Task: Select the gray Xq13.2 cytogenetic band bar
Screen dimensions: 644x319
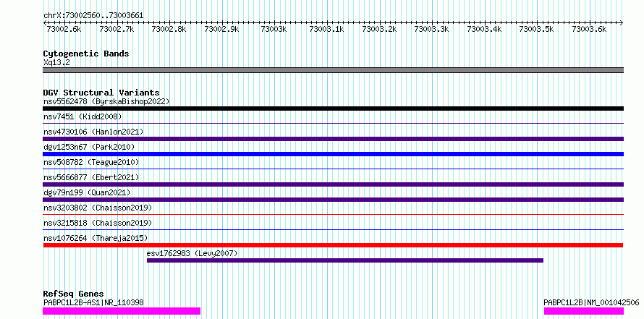Action: (x=333, y=70)
